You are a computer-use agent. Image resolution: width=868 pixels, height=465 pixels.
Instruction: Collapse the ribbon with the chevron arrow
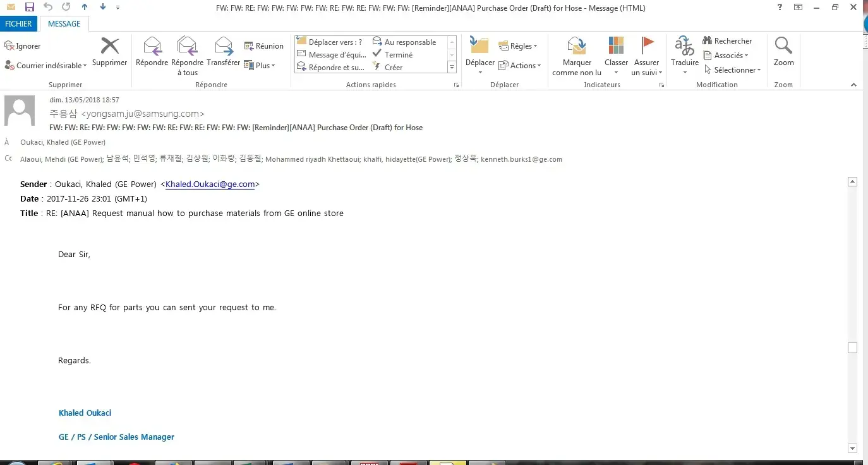(x=854, y=85)
